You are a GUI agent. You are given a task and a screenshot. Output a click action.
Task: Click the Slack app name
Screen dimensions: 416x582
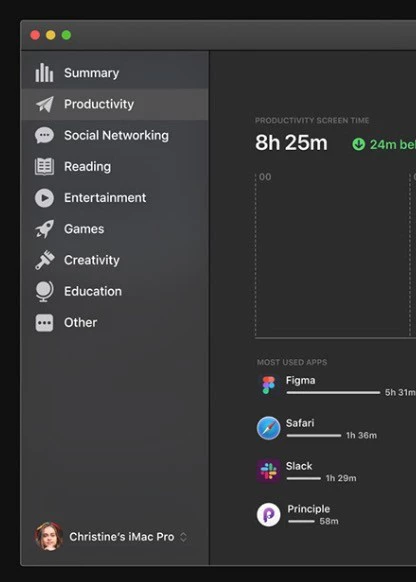point(299,466)
